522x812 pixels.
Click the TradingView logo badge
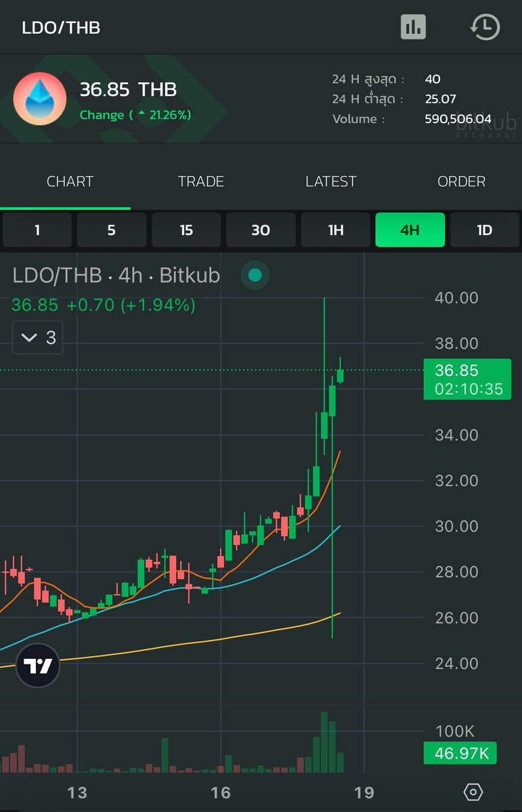(38, 666)
